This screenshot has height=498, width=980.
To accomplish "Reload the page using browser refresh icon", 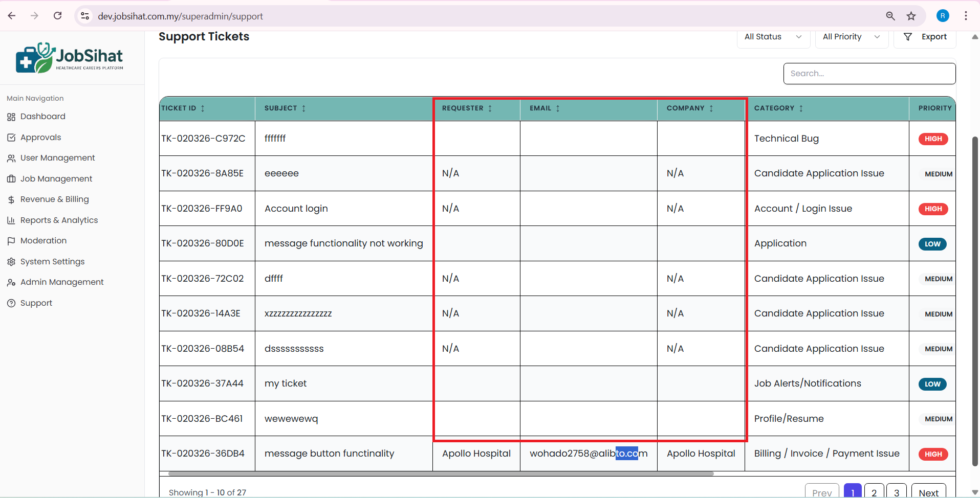I will [58, 16].
